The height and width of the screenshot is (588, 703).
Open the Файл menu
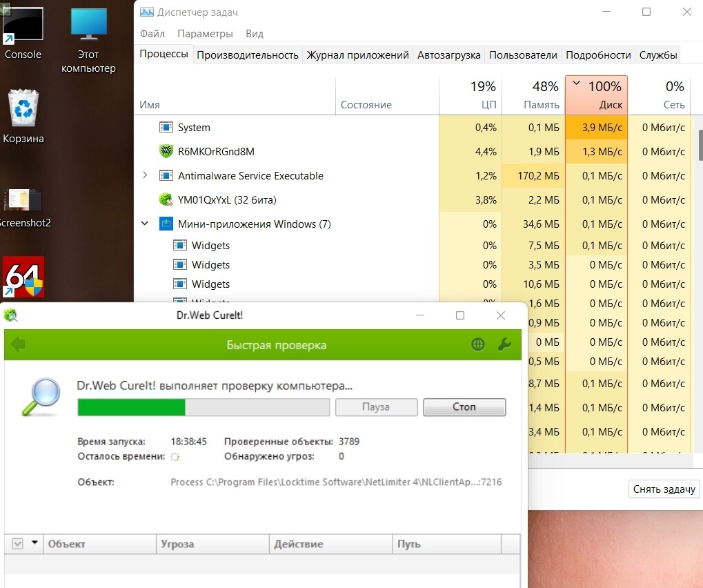152,34
